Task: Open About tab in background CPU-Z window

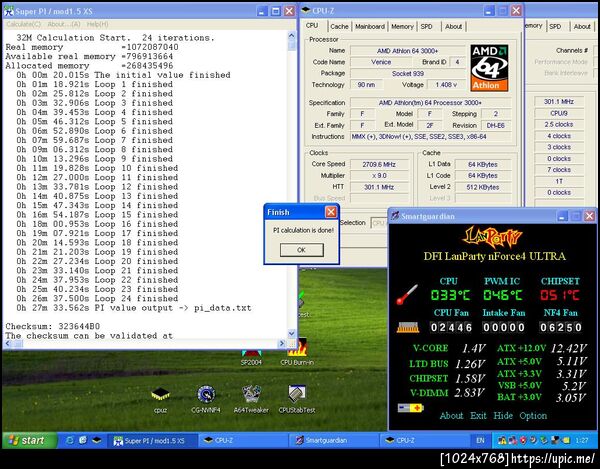Action: click(x=582, y=26)
